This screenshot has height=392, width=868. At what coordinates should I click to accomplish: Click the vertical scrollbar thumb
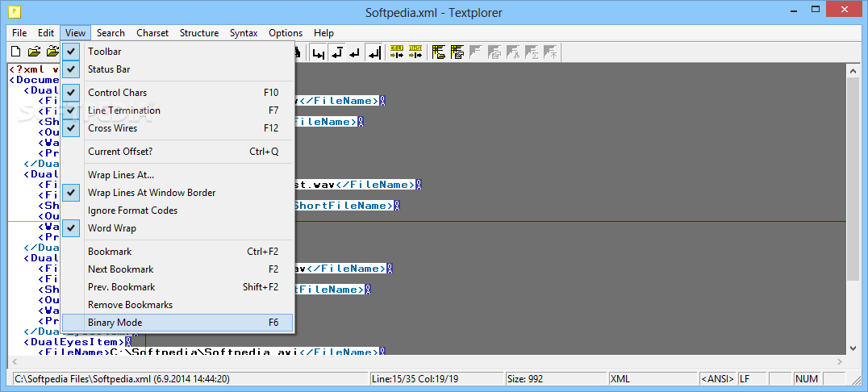853,178
